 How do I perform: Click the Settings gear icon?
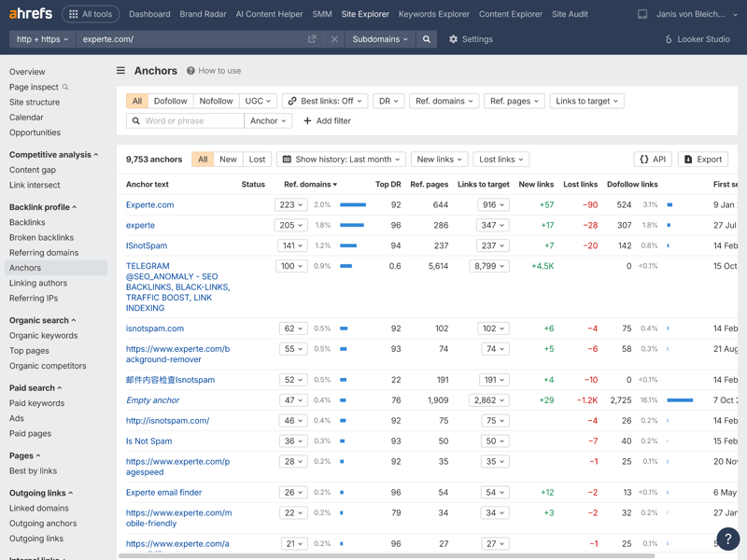(x=454, y=39)
